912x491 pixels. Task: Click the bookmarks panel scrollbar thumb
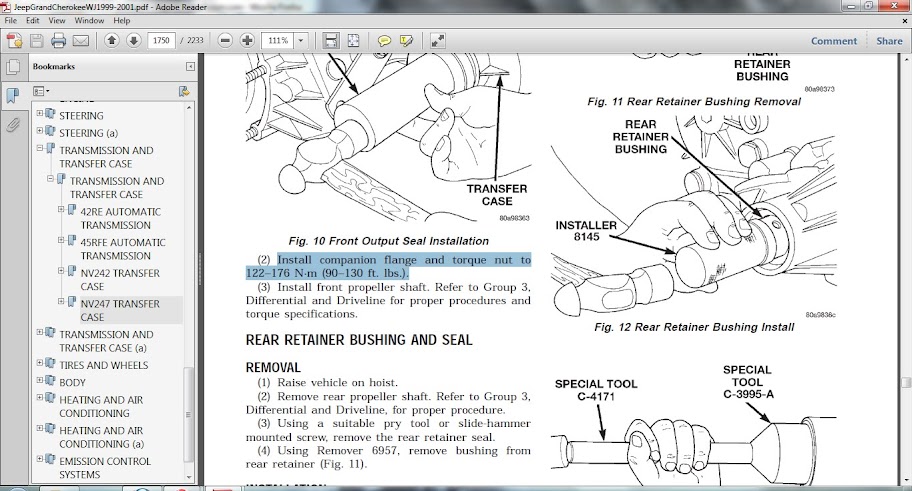tap(188, 414)
